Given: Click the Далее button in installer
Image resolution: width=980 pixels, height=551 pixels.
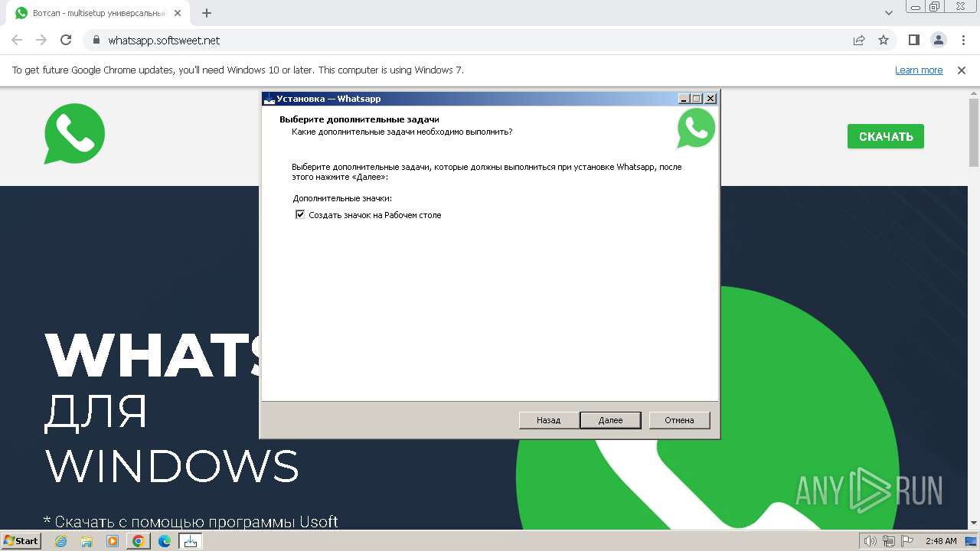Looking at the screenshot, I should 610,420.
